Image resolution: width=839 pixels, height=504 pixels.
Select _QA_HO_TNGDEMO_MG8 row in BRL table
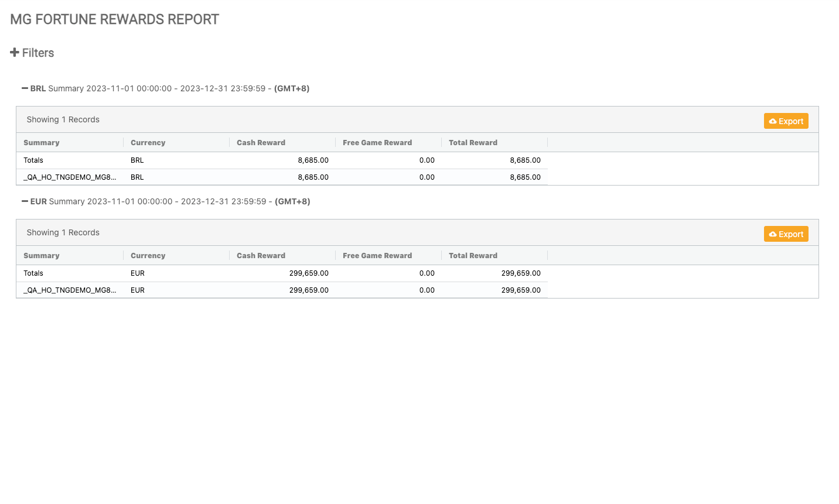[x=70, y=177]
